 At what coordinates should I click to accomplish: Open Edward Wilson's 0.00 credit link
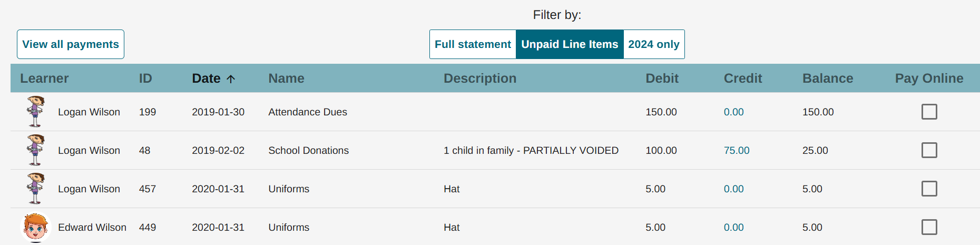733,227
